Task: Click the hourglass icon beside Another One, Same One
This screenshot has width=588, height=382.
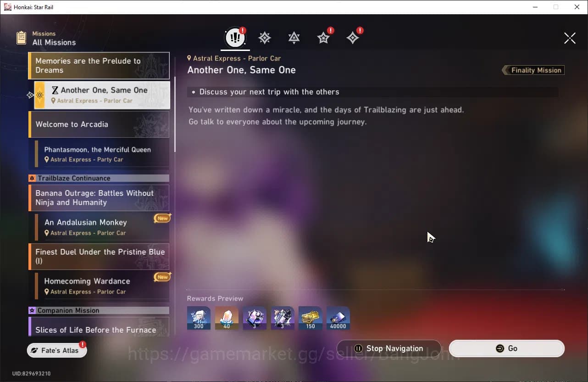Action: click(55, 90)
